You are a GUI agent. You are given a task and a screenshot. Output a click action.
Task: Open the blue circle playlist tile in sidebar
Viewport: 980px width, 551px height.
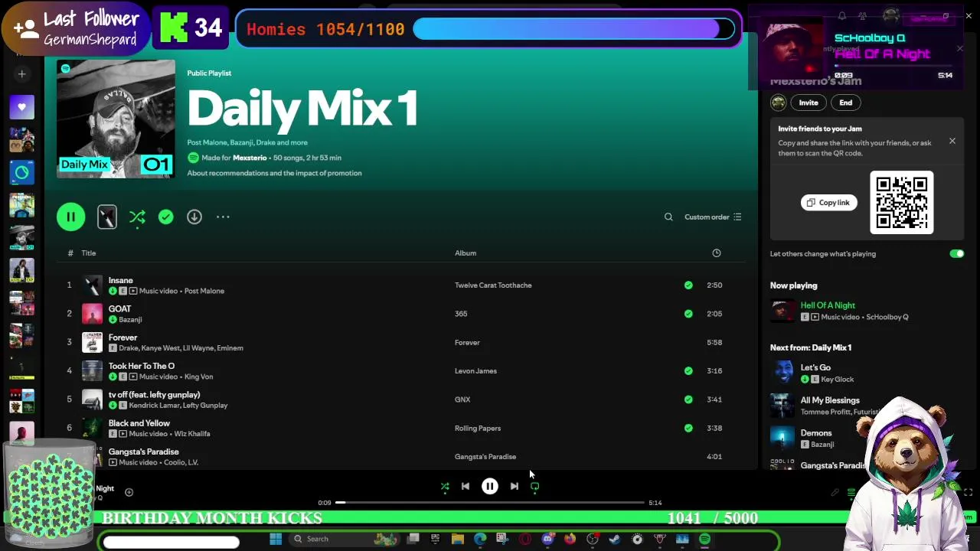pyautogui.click(x=22, y=174)
